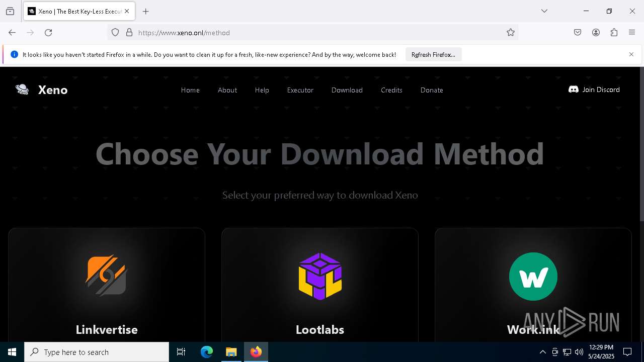The height and width of the screenshot is (362, 644).
Task: Open the tracking protection shield icon
Action: [115, 33]
